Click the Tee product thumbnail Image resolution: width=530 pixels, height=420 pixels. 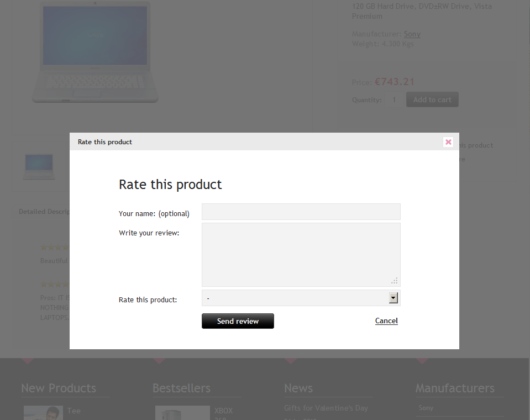[x=43, y=413]
